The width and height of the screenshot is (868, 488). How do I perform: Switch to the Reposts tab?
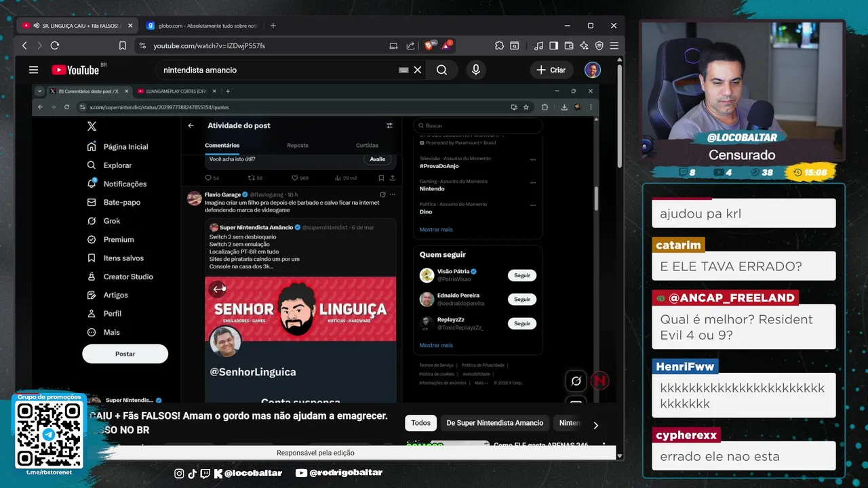298,145
